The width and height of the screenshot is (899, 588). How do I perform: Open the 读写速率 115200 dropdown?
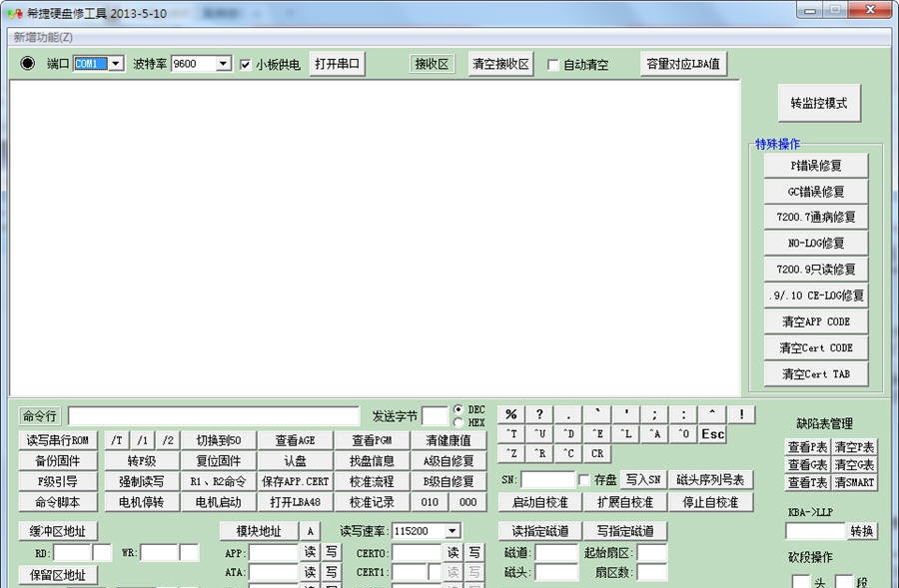click(452, 531)
